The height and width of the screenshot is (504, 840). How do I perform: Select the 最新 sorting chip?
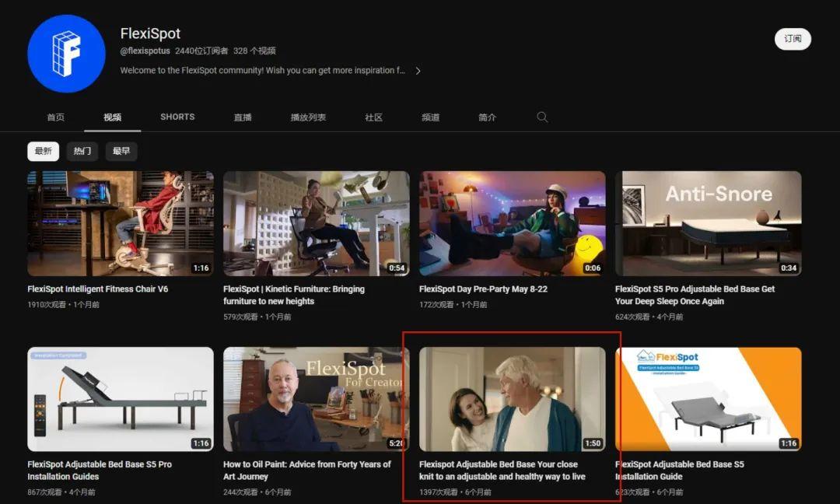tap(43, 151)
